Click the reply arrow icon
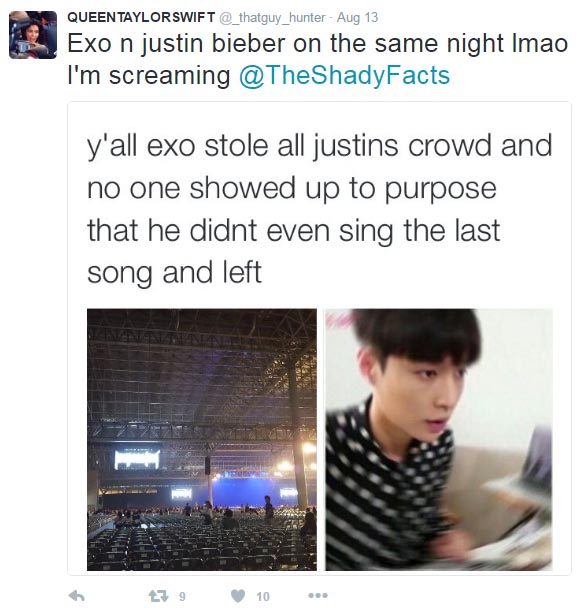Screen dimensions: 578x612 76,596
